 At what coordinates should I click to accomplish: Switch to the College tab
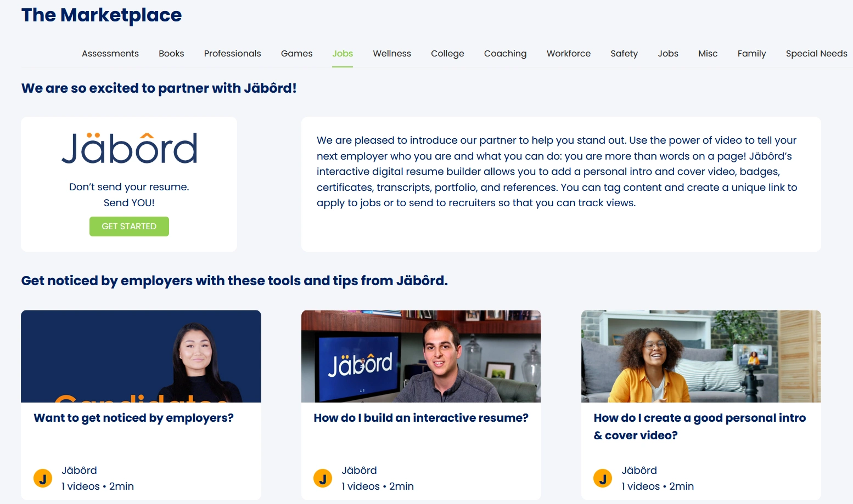[447, 54]
